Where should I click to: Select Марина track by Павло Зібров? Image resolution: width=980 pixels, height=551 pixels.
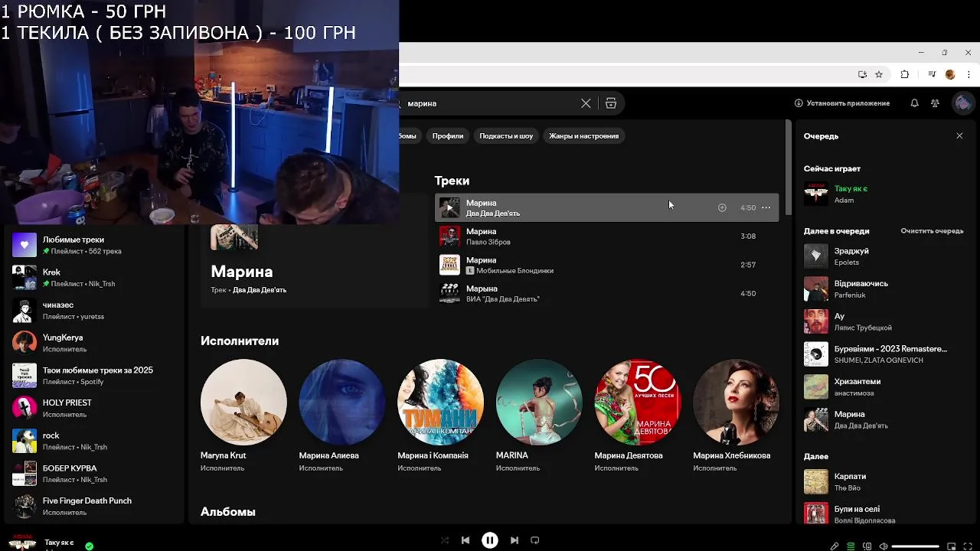[606, 236]
